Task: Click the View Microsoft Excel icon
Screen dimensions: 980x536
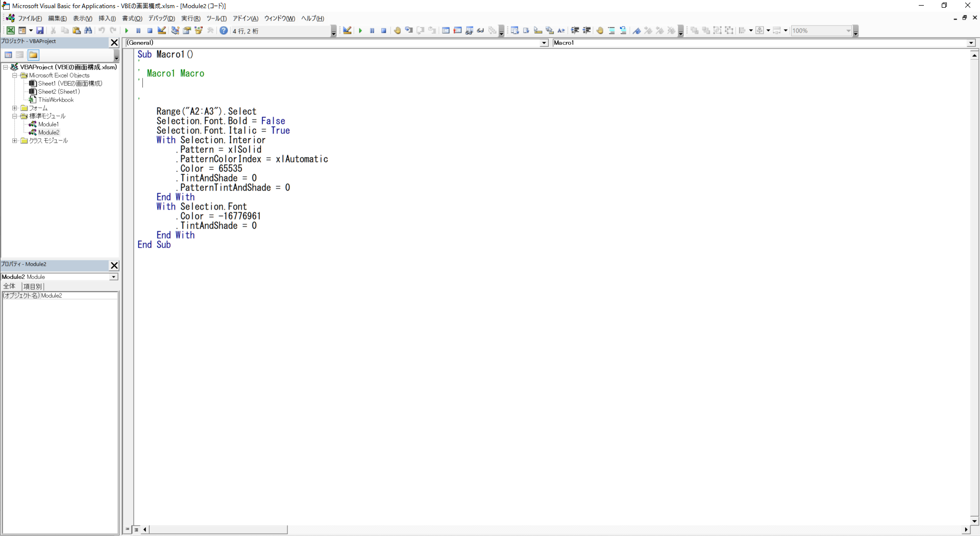Action: pyautogui.click(x=10, y=31)
